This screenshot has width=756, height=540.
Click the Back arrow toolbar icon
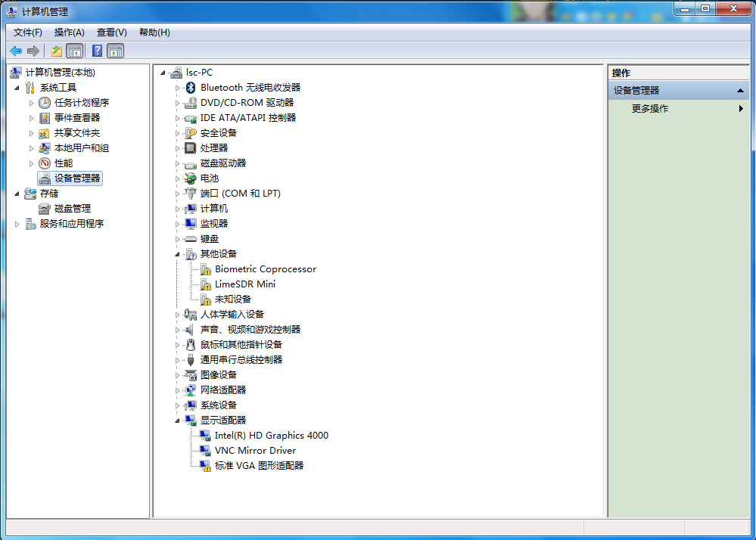click(x=16, y=51)
